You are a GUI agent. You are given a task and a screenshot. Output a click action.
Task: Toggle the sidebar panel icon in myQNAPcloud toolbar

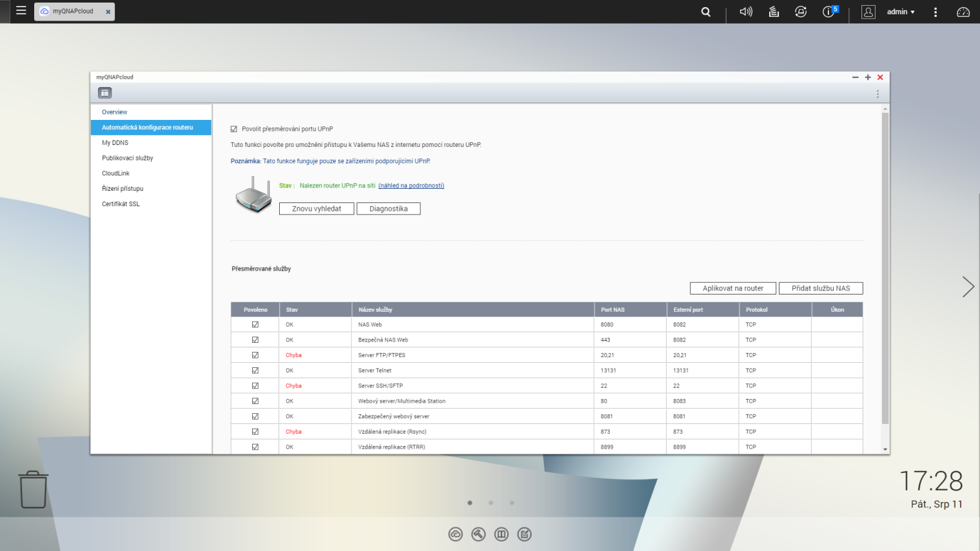click(x=104, y=93)
